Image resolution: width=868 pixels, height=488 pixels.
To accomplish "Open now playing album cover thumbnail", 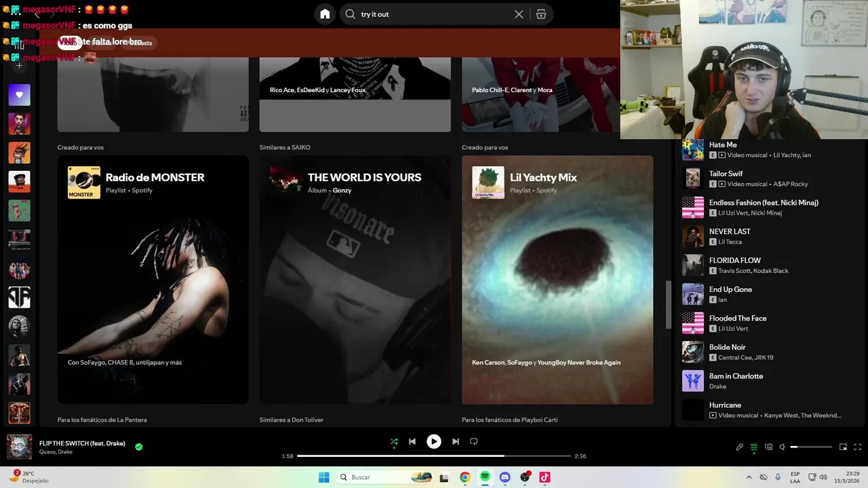I will click(x=19, y=447).
